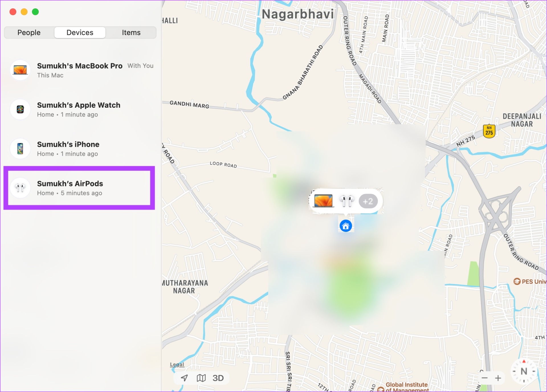Open the Legal link on map

(x=177, y=364)
